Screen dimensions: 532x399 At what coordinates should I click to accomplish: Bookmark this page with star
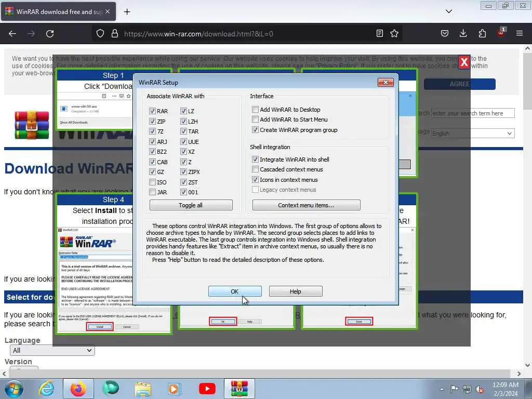coord(394,33)
